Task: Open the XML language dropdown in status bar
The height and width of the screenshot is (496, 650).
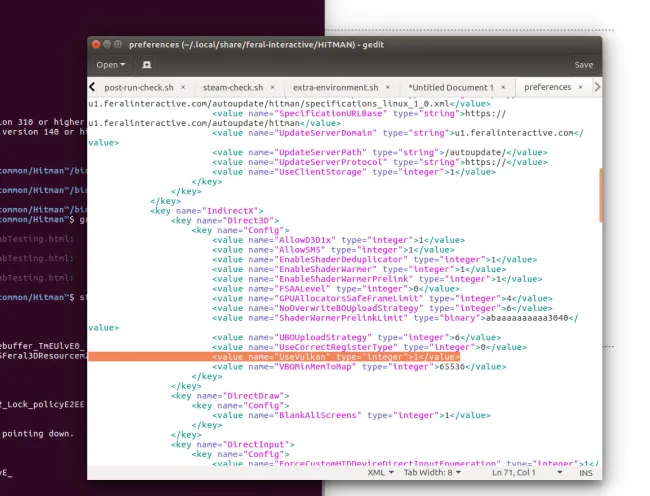Action: click(x=380, y=472)
